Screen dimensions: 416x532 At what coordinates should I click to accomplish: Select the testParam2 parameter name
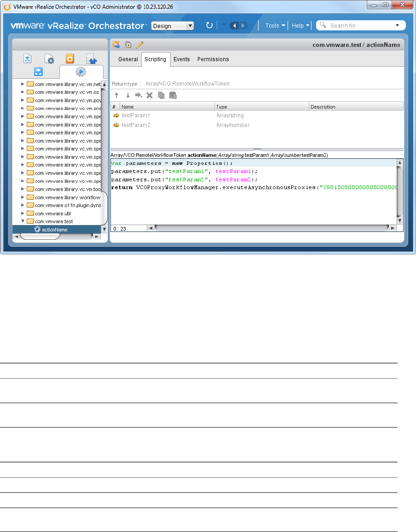click(136, 125)
